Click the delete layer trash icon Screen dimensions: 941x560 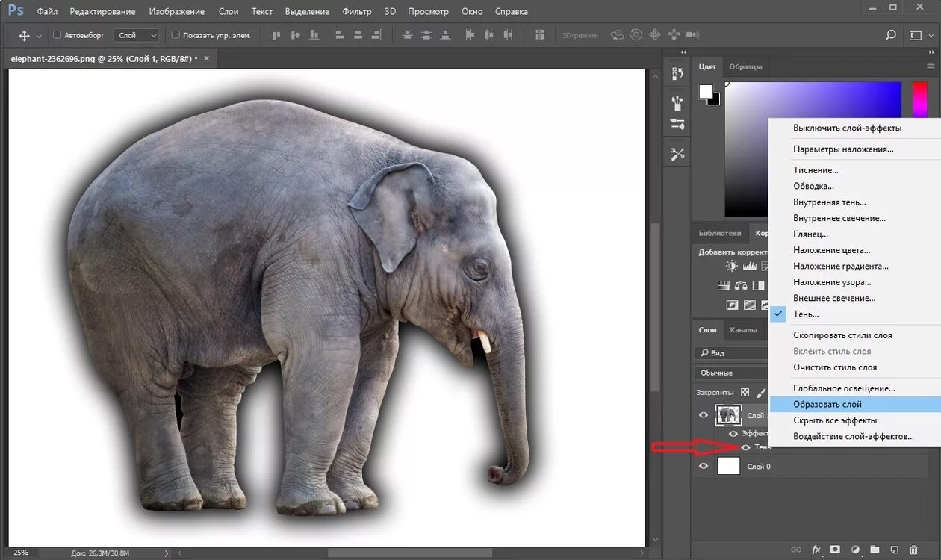(x=913, y=550)
